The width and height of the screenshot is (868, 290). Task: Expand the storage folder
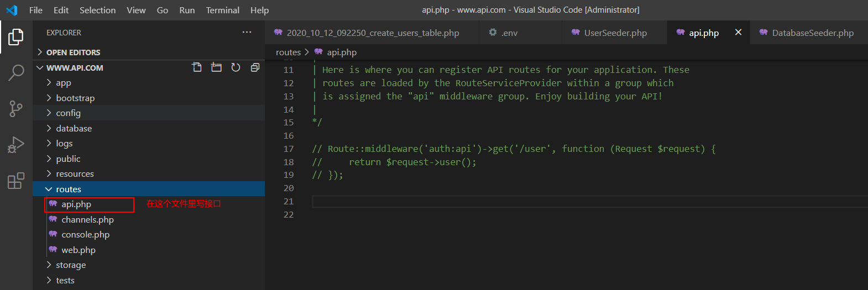click(x=149, y=265)
